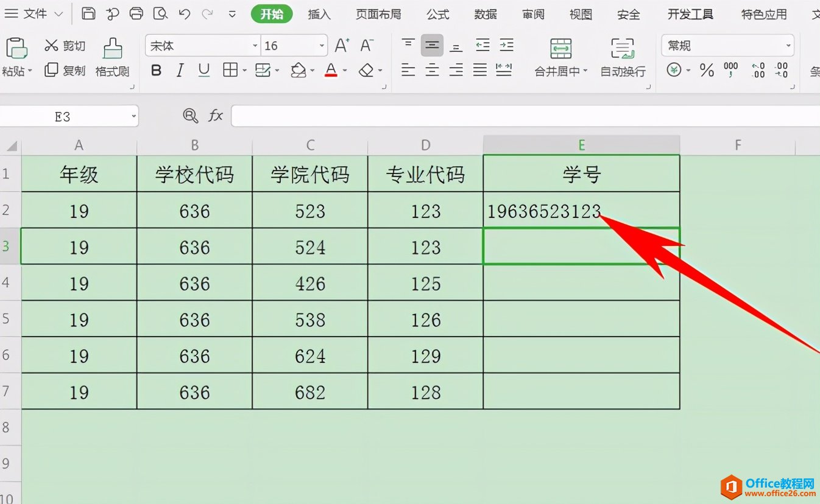Open Insert Function fx dialog
This screenshot has height=504, width=820.
(216, 116)
